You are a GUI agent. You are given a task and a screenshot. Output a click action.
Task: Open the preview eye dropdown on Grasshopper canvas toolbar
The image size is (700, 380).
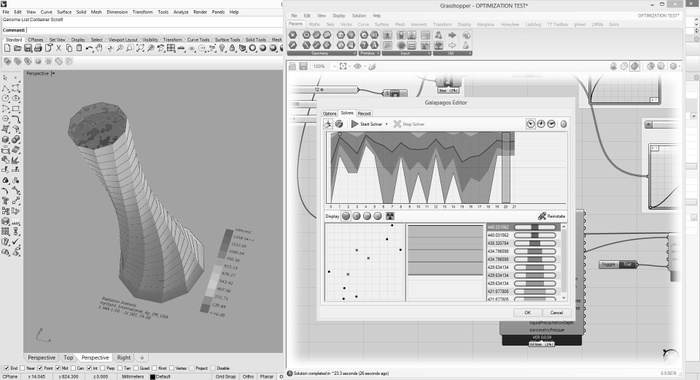tap(364, 67)
